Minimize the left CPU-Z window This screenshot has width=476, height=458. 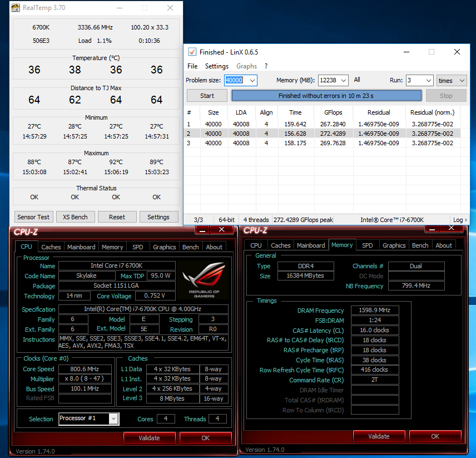(x=202, y=230)
